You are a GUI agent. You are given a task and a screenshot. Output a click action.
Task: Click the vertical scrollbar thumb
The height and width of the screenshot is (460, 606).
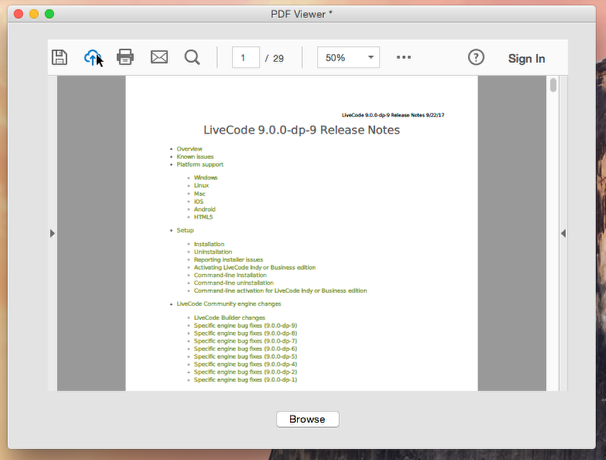click(x=553, y=85)
